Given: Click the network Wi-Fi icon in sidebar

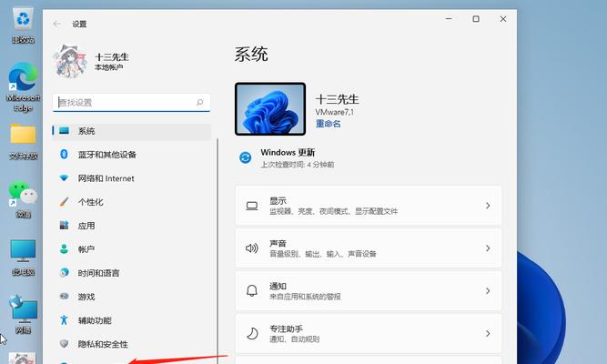Looking at the screenshot, I should tap(64, 178).
